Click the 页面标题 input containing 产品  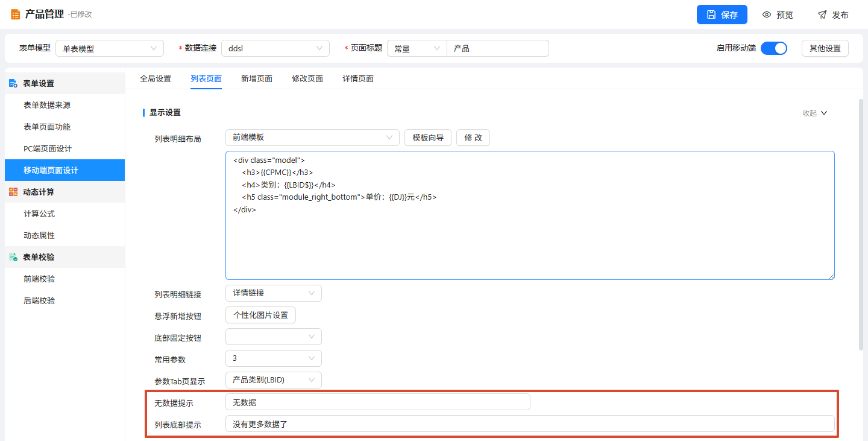498,48
